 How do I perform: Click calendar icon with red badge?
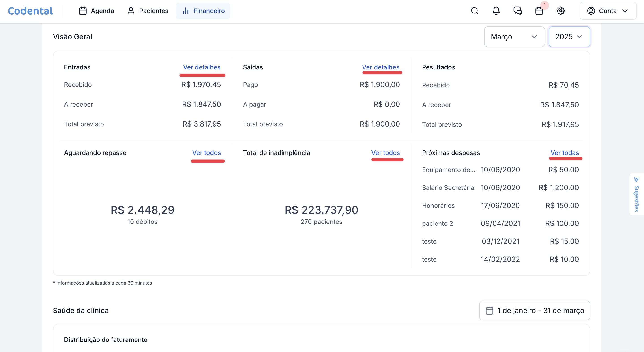coord(539,11)
